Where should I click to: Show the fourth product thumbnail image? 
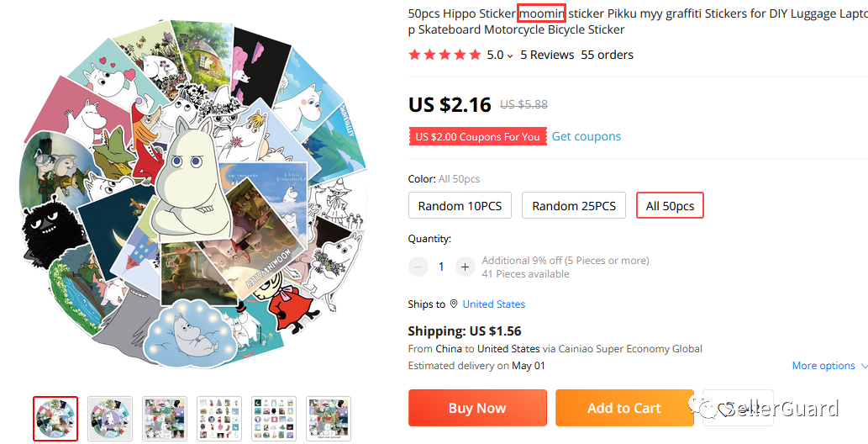pyautogui.click(x=219, y=419)
